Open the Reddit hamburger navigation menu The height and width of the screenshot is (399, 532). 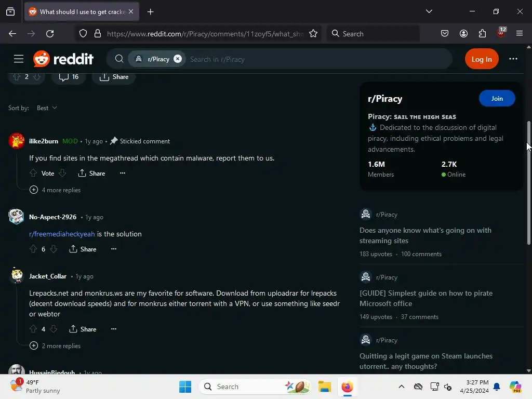click(x=19, y=59)
